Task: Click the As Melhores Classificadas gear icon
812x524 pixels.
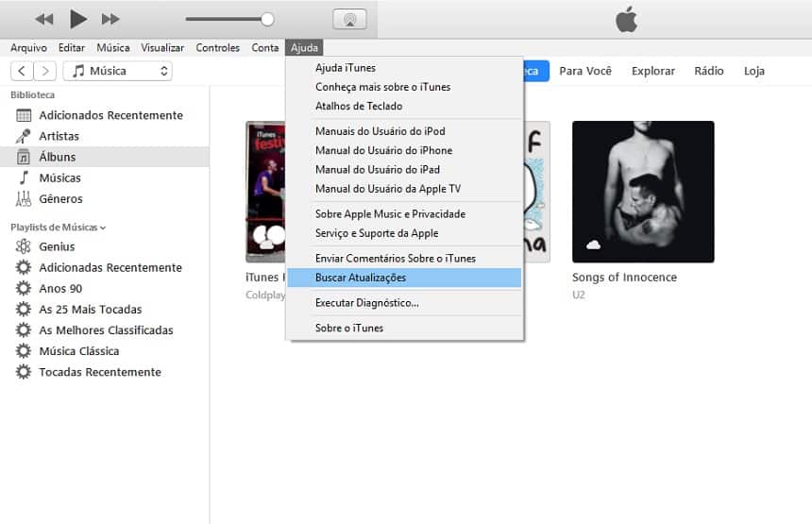Action: click(x=24, y=330)
